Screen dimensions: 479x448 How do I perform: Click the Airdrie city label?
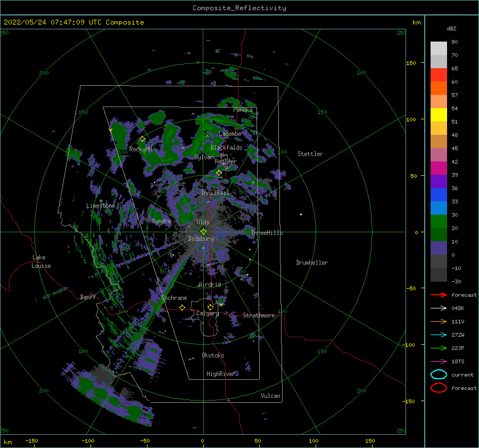(210, 284)
